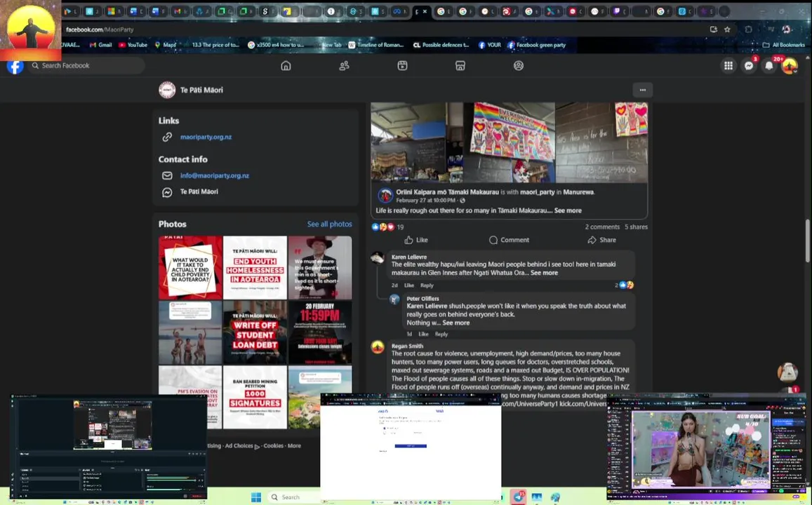Click 'Cookies' footer link
Image resolution: width=812 pixels, height=505 pixels.
tap(273, 445)
